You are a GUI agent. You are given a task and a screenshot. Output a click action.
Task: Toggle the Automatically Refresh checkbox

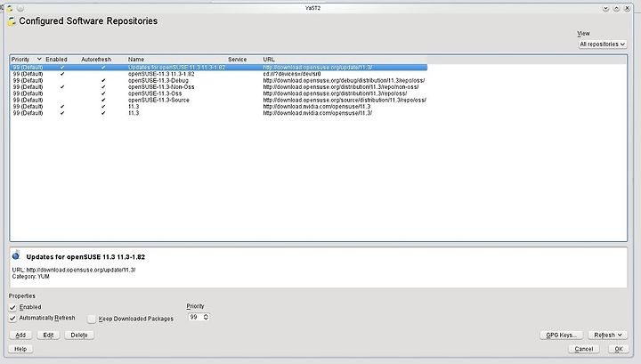coord(12,319)
